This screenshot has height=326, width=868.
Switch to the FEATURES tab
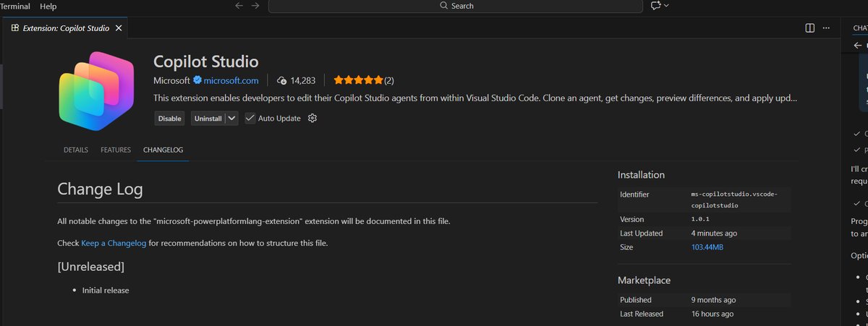[x=116, y=150]
